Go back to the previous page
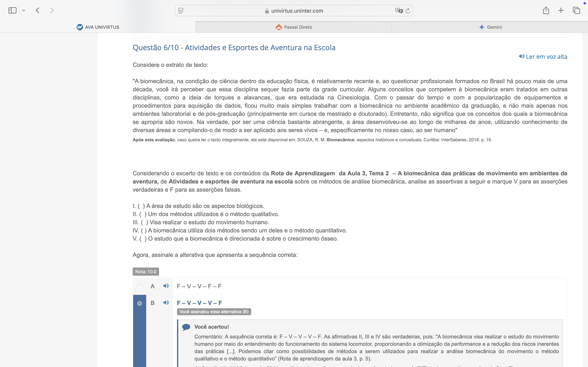 point(37,10)
